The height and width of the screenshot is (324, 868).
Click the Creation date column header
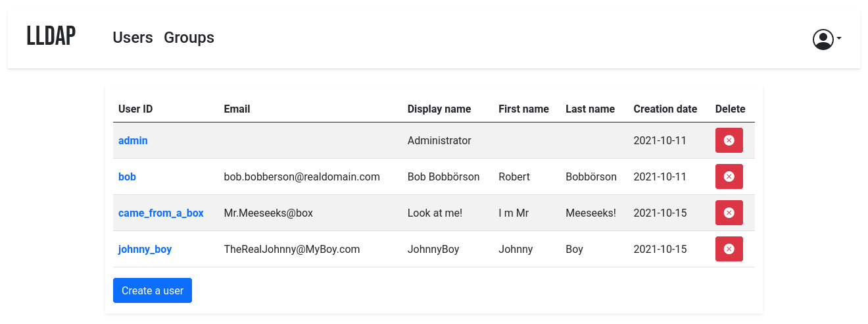[665, 109]
